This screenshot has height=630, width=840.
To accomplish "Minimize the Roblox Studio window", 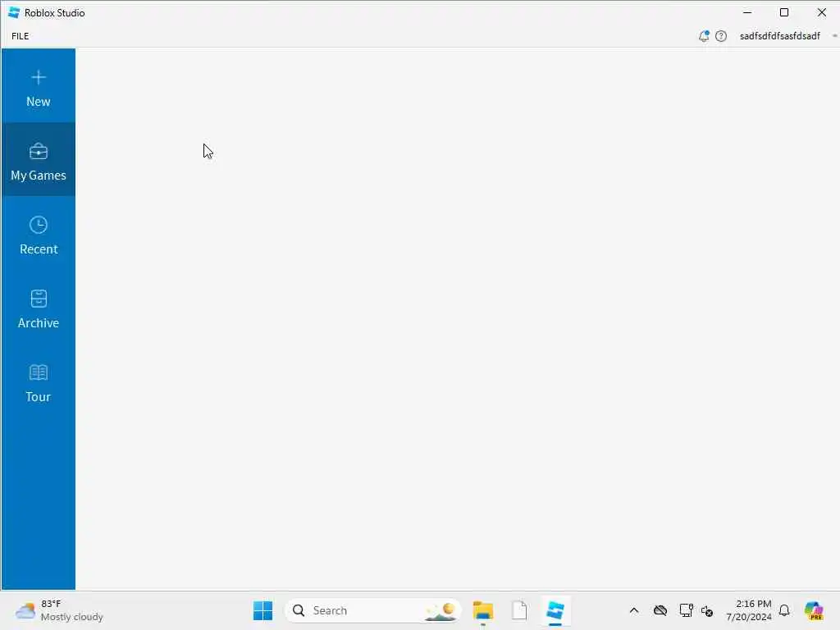I will click(x=747, y=12).
